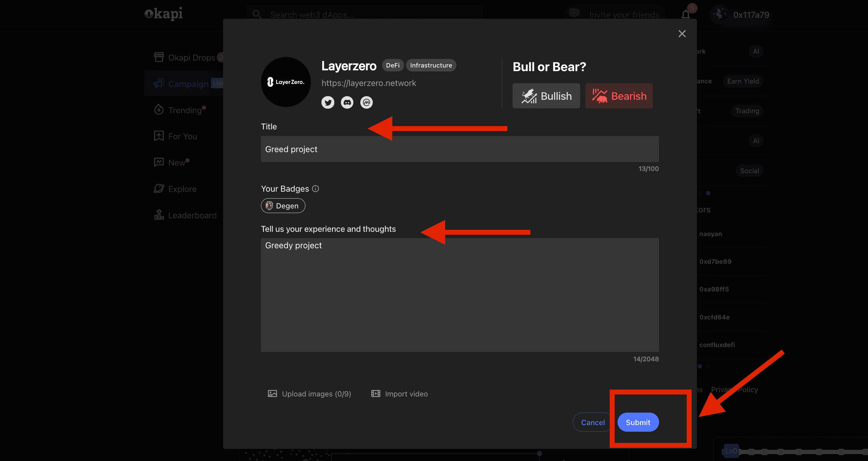This screenshot has width=868, height=461.
Task: Click the Explore planet icon
Action: coord(159,188)
